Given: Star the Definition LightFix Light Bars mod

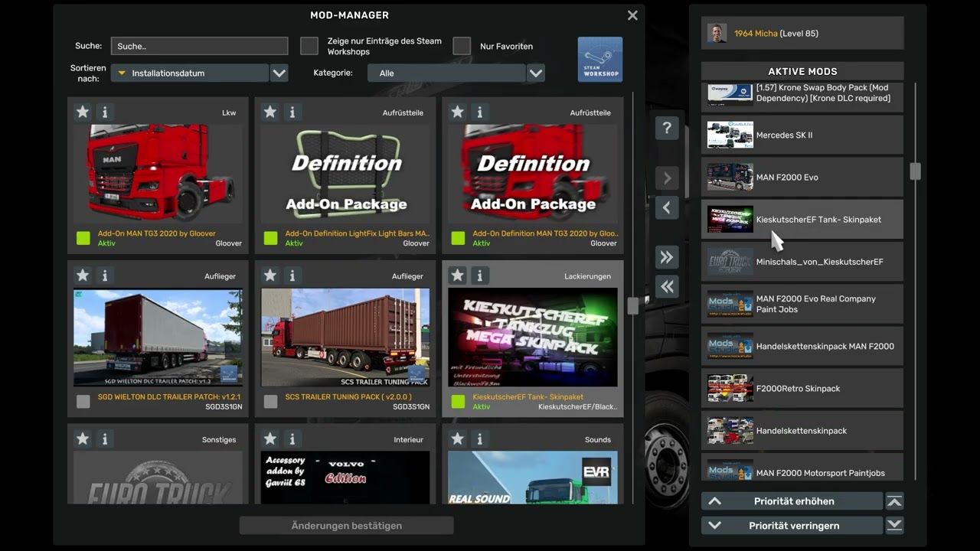Looking at the screenshot, I should 270,112.
